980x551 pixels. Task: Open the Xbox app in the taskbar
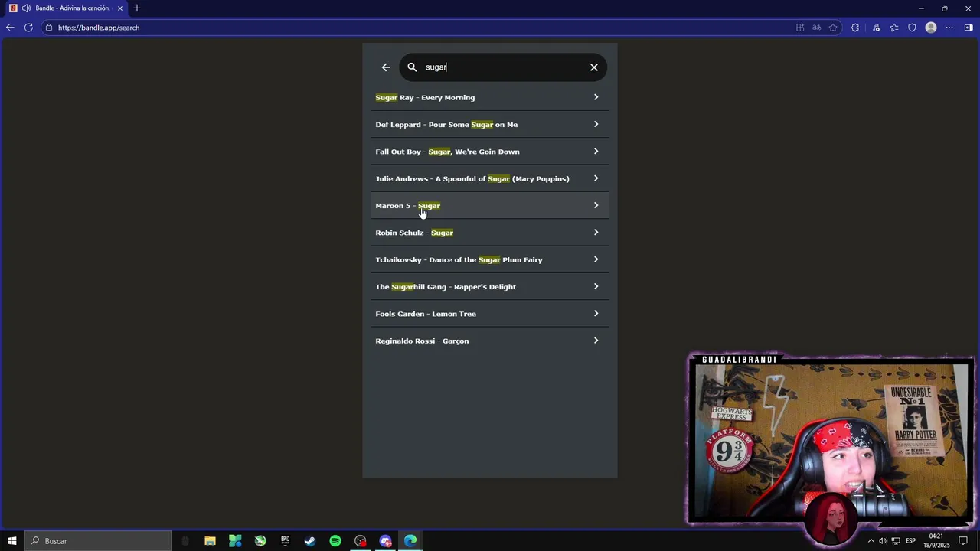[260, 541]
